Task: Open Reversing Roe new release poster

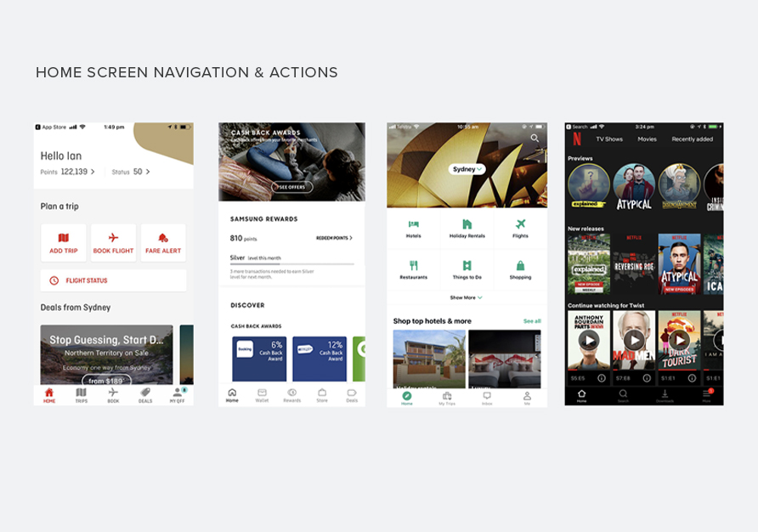Action: (x=634, y=264)
